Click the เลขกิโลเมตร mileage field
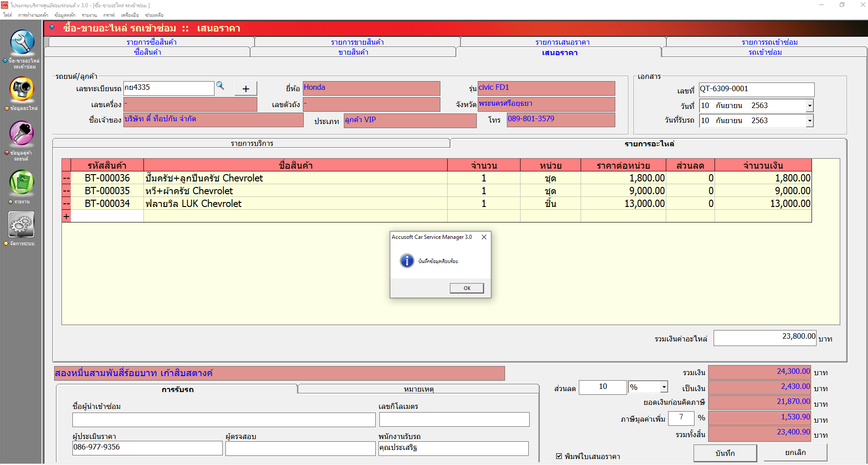 point(454,419)
